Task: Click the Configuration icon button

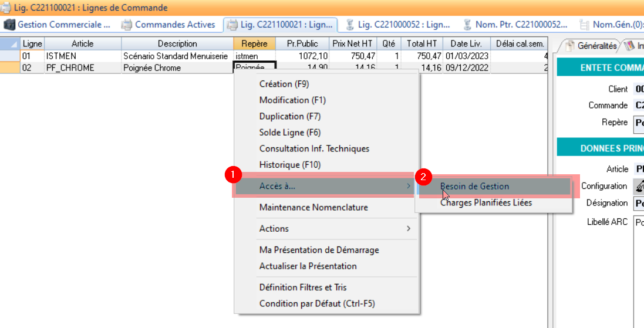Action: [x=638, y=186]
